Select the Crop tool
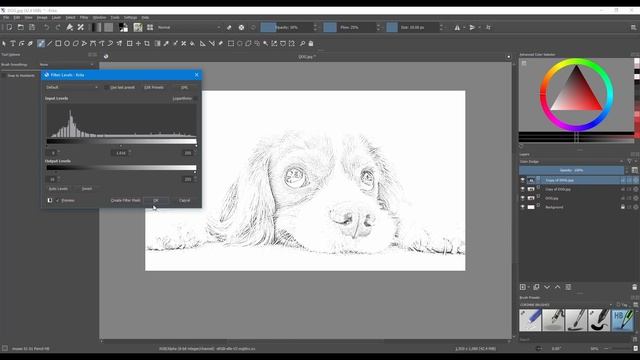The height and width of the screenshot is (360, 640). 147,43
